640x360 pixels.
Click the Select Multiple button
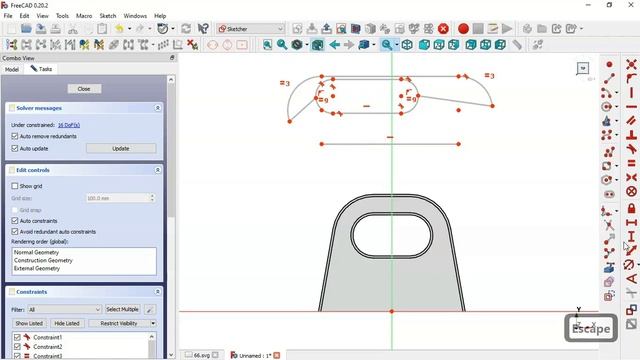click(122, 309)
